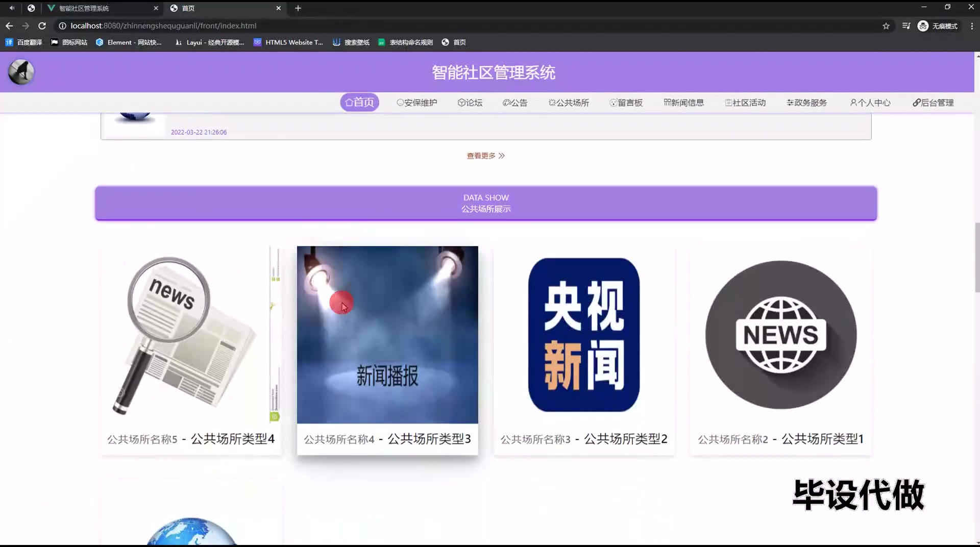
Task: Click 无痕模式 incognito indicator
Action: [938, 26]
